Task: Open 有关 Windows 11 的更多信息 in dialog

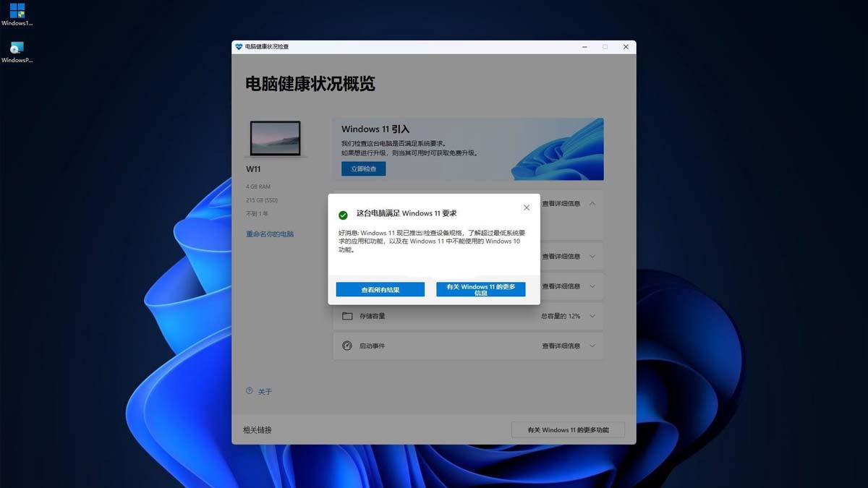Action: click(481, 289)
